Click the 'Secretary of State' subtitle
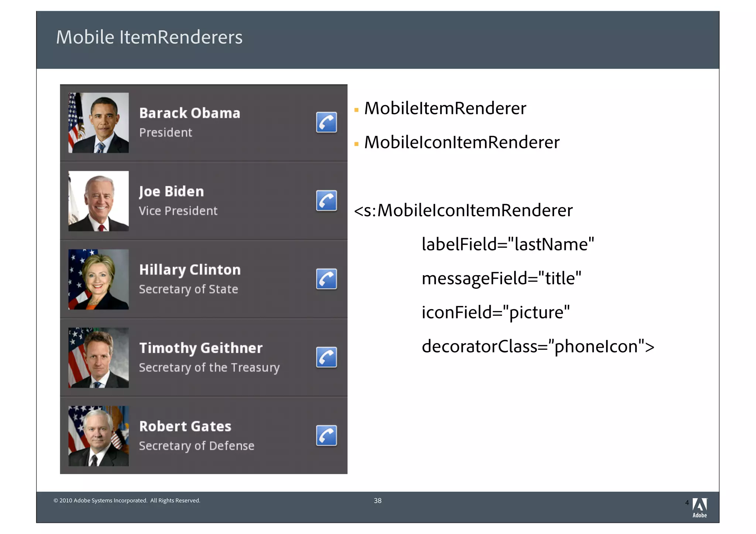Viewport: 756px width, 534px height. (x=189, y=289)
